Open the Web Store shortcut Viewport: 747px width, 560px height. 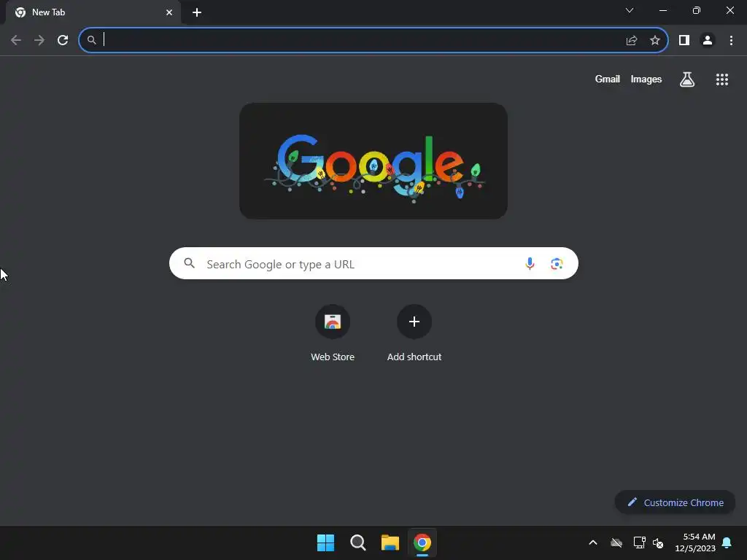[x=333, y=333]
